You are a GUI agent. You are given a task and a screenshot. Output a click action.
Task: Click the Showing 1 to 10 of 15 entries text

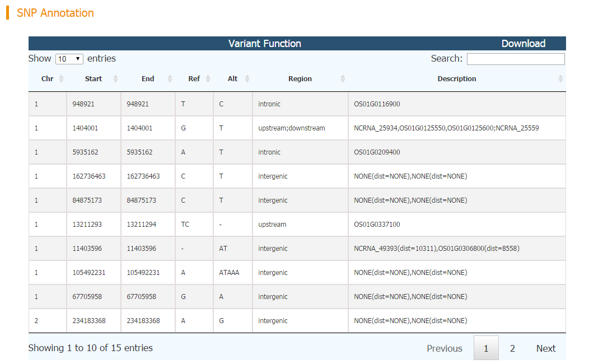91,348
